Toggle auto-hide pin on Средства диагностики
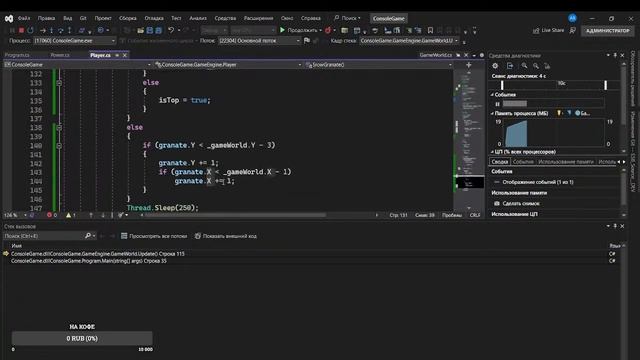This screenshot has height=360, width=640. coord(615,55)
